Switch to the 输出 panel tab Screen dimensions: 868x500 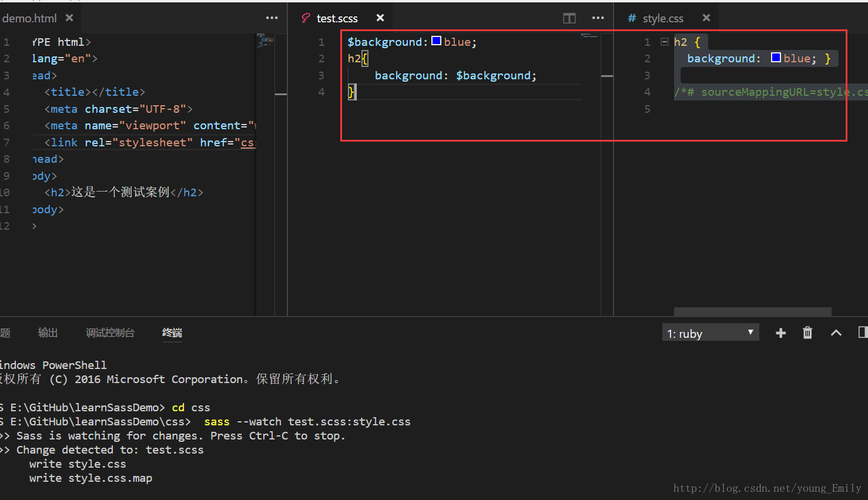pyautogui.click(x=48, y=333)
